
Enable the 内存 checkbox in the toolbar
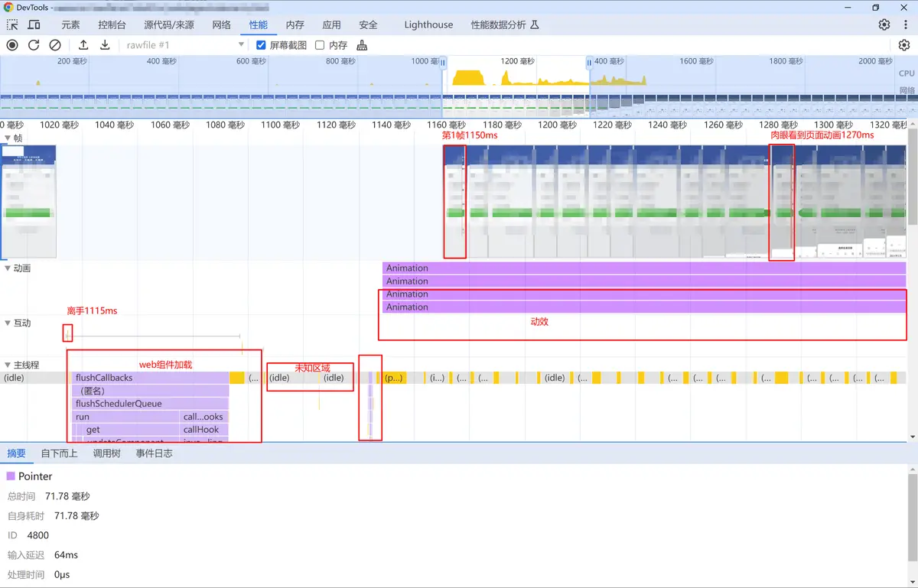pyautogui.click(x=320, y=45)
